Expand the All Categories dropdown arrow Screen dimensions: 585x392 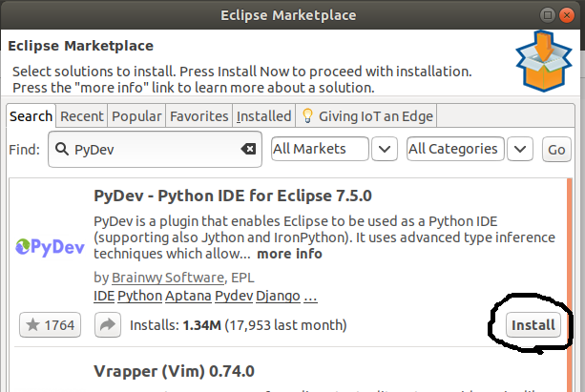tap(520, 149)
